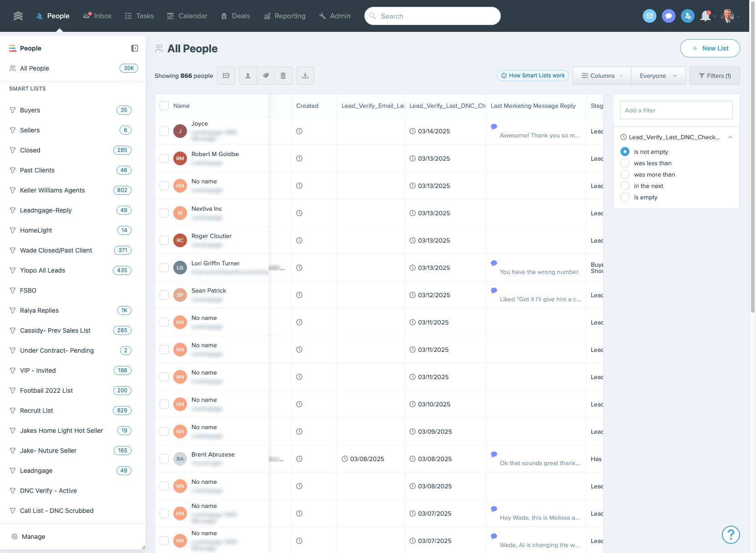Collapse the People sidebar panel icon

[135, 48]
